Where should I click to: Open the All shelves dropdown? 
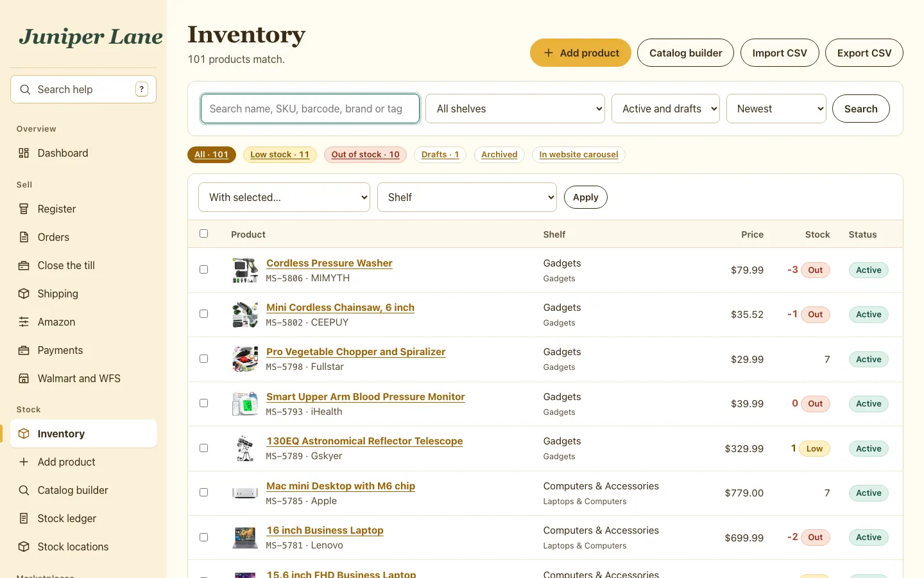(515, 109)
